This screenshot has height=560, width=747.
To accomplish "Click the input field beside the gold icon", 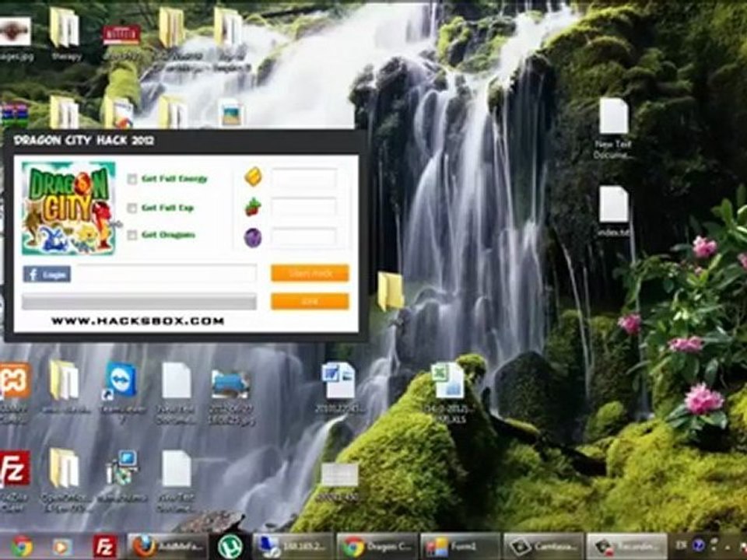I will 304,178.
